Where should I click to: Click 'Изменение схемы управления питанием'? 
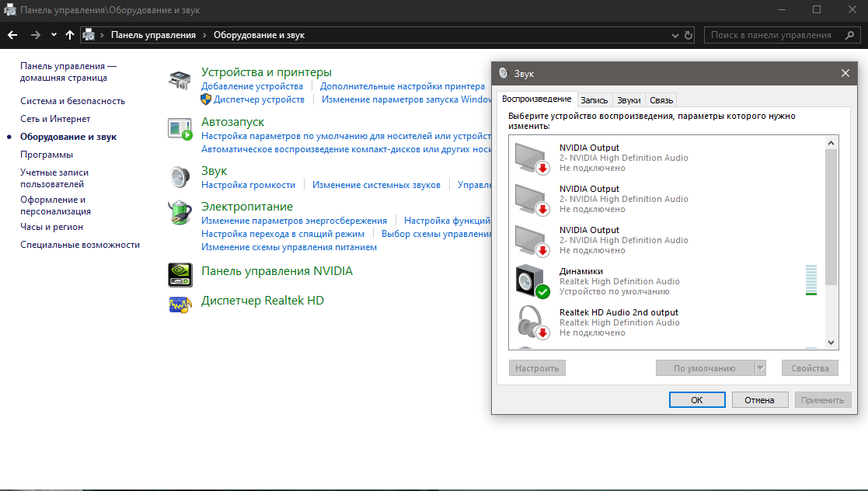coord(289,247)
